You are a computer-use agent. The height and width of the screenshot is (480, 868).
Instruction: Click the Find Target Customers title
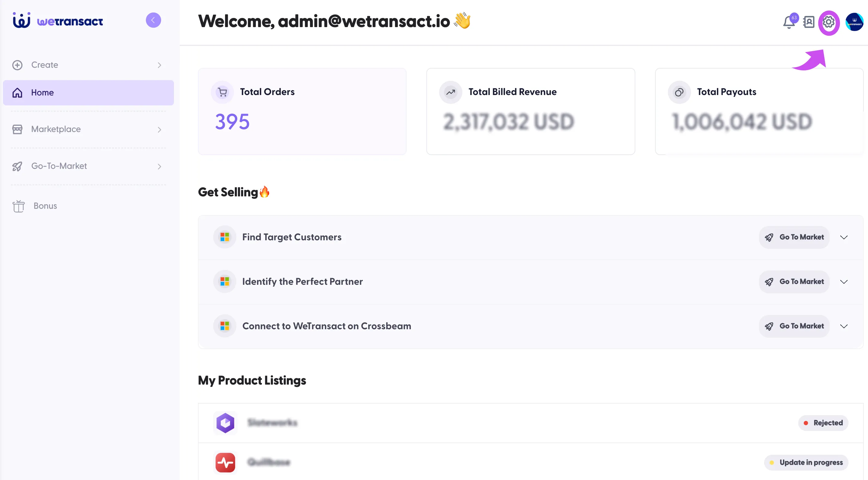292,237
